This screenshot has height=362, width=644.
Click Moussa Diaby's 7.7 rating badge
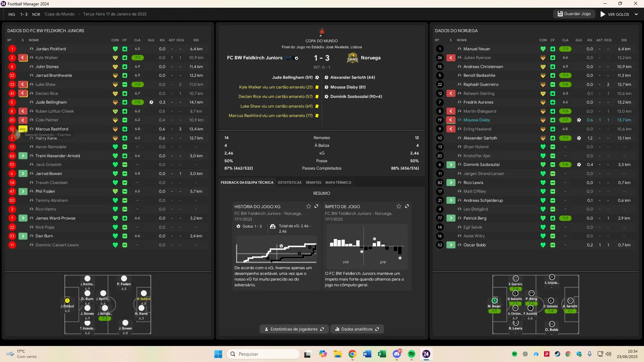click(565, 120)
